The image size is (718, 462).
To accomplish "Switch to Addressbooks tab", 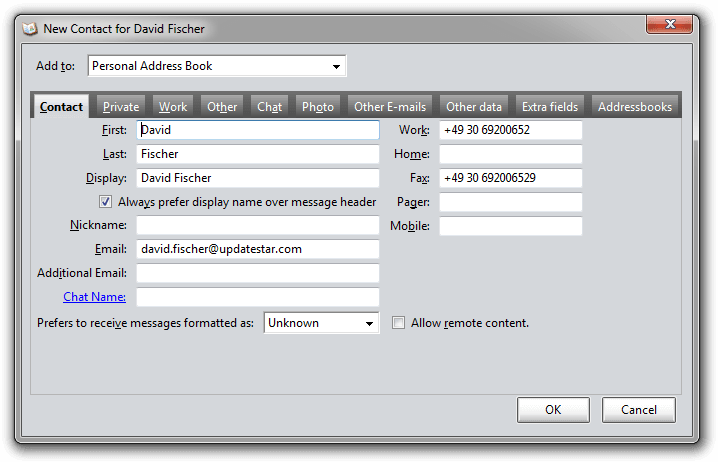I will point(635,107).
